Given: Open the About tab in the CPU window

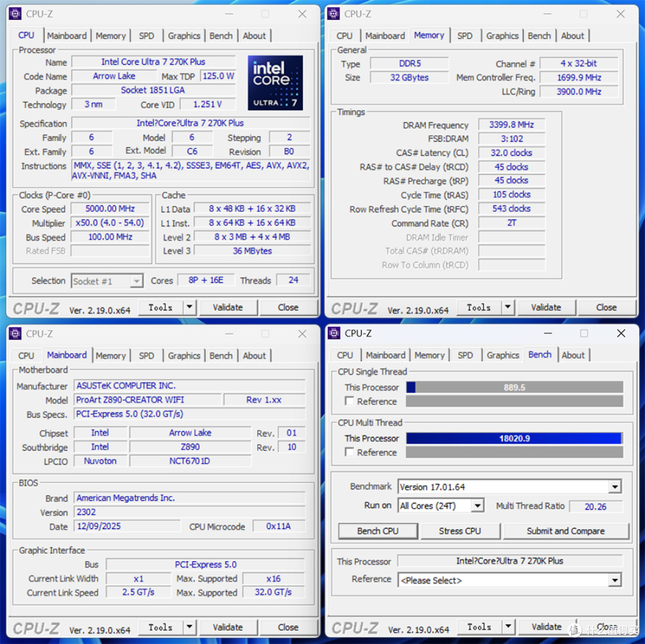Looking at the screenshot, I should pyautogui.click(x=254, y=36).
